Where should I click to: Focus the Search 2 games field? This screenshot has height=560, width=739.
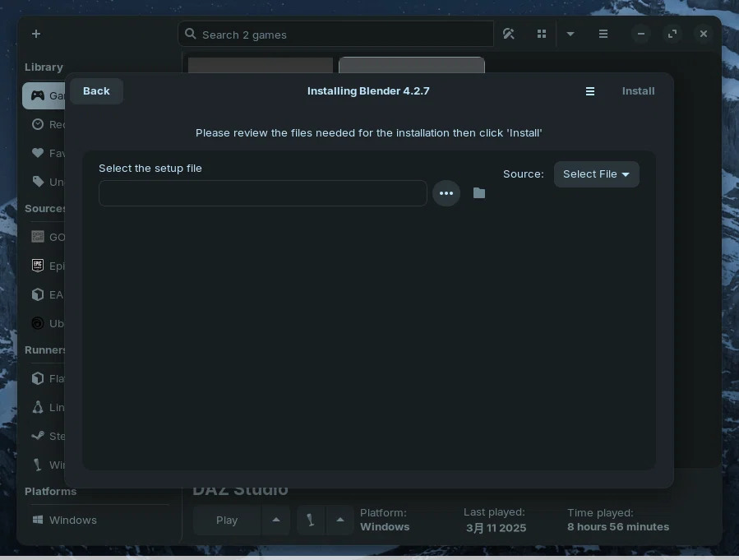[335, 35]
